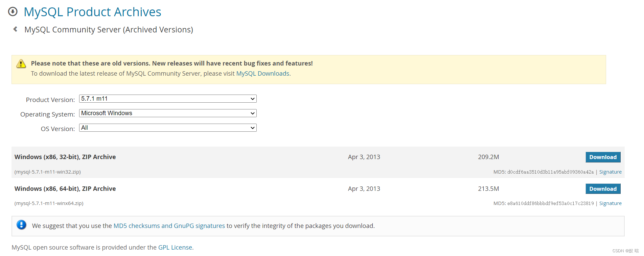Open Signature link for win32 zip

coord(610,172)
